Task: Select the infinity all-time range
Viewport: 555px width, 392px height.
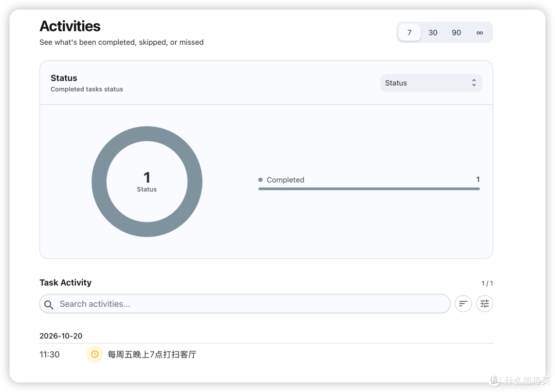Action: tap(479, 32)
